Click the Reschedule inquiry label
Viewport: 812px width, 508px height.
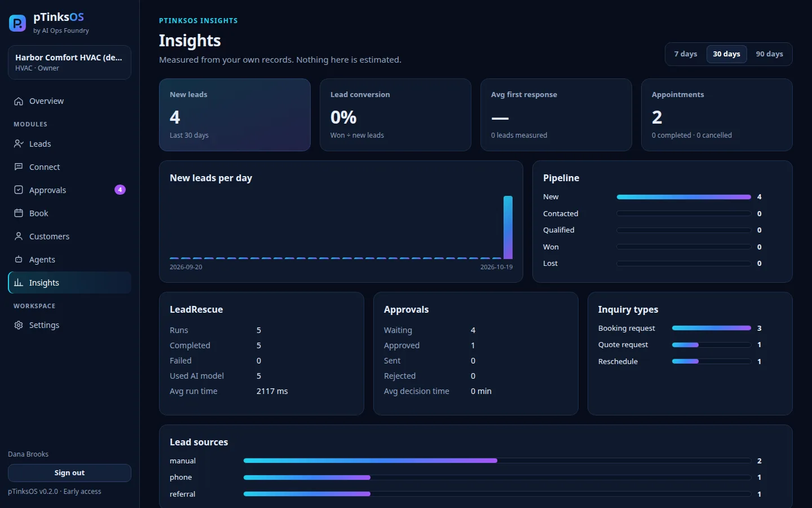[x=618, y=361]
